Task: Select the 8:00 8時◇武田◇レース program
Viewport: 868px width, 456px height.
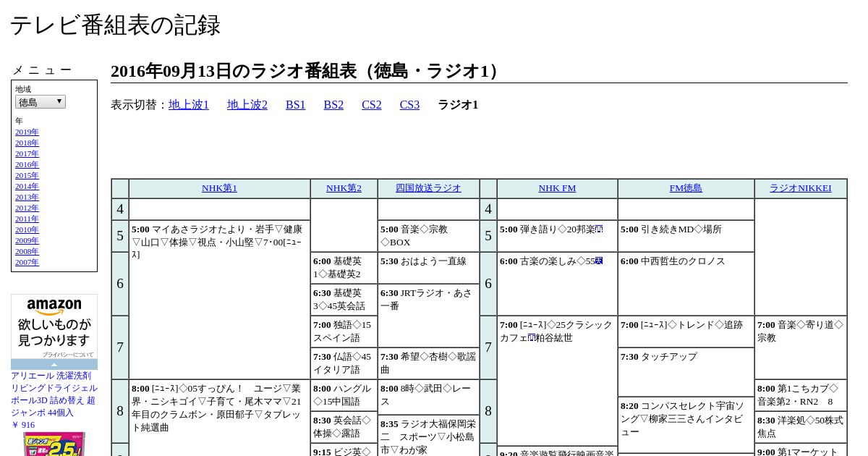Action: point(428,397)
